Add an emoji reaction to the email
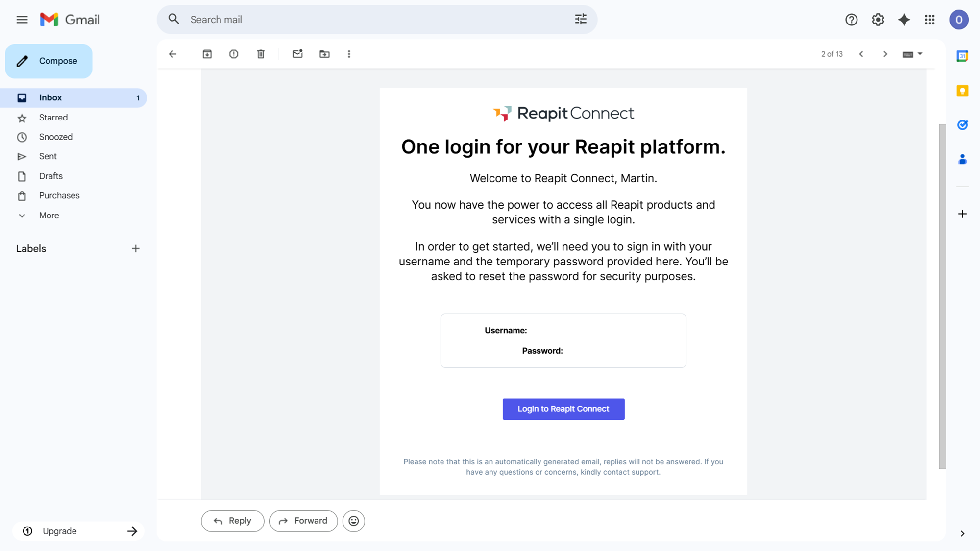The width and height of the screenshot is (980, 551). 354,521
